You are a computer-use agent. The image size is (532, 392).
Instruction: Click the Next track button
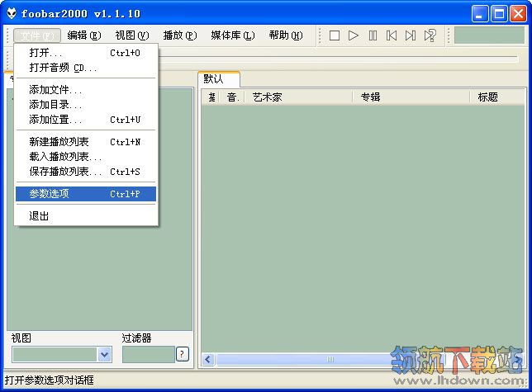411,35
